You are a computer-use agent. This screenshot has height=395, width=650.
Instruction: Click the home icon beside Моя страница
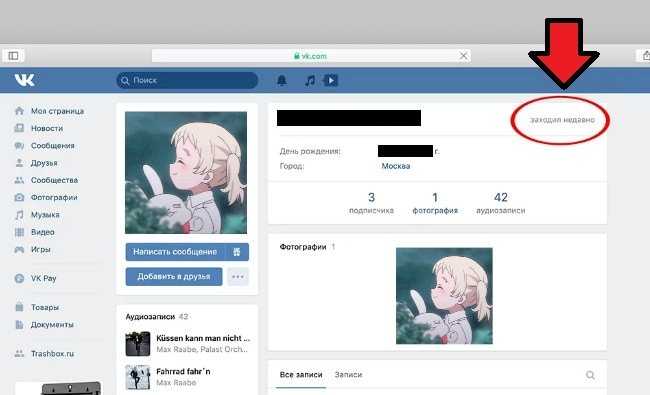19,111
